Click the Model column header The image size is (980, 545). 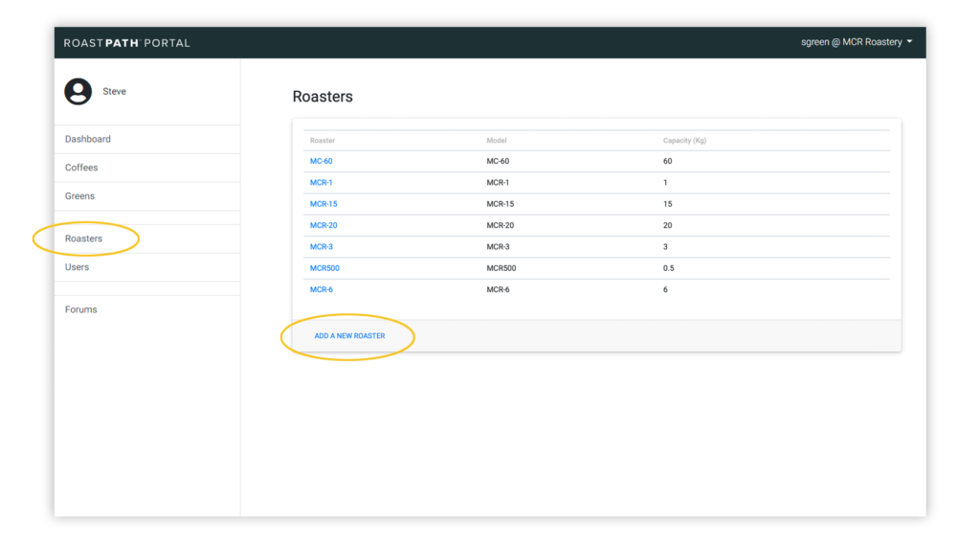click(x=497, y=141)
